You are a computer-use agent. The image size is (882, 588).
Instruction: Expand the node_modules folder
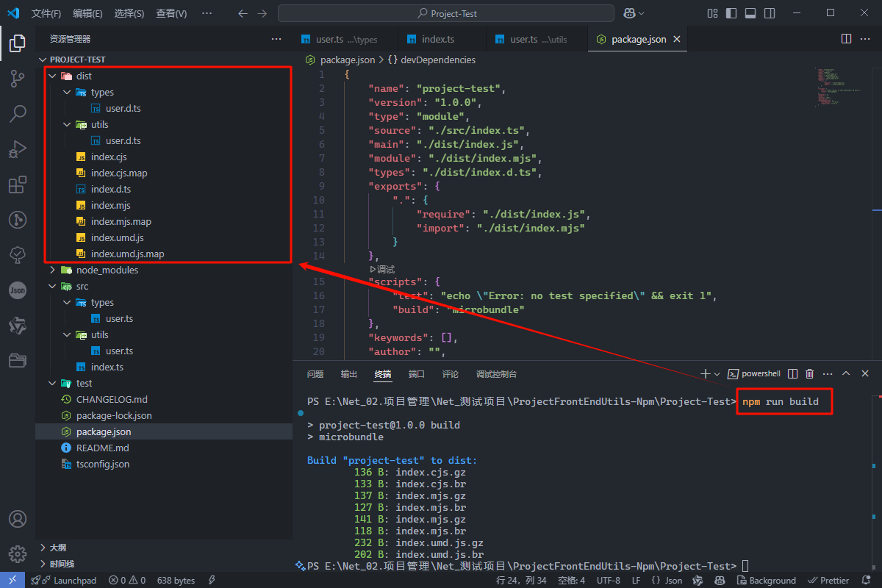[x=52, y=270]
